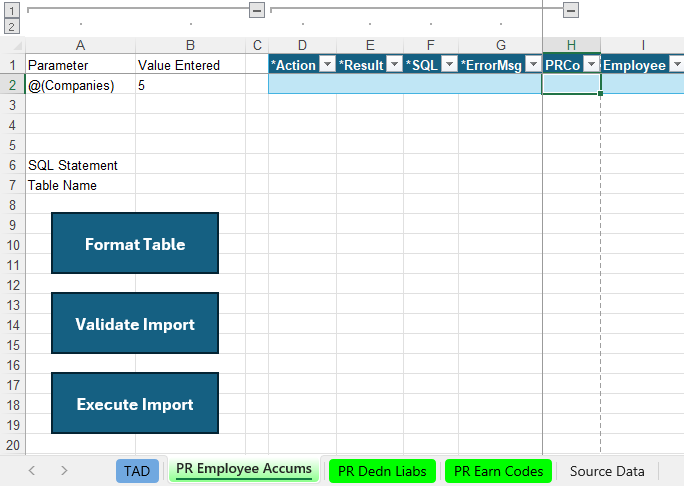Image resolution: width=684 pixels, height=486 pixels.
Task: Click the Select All corner triangle
Action: click(x=16, y=45)
